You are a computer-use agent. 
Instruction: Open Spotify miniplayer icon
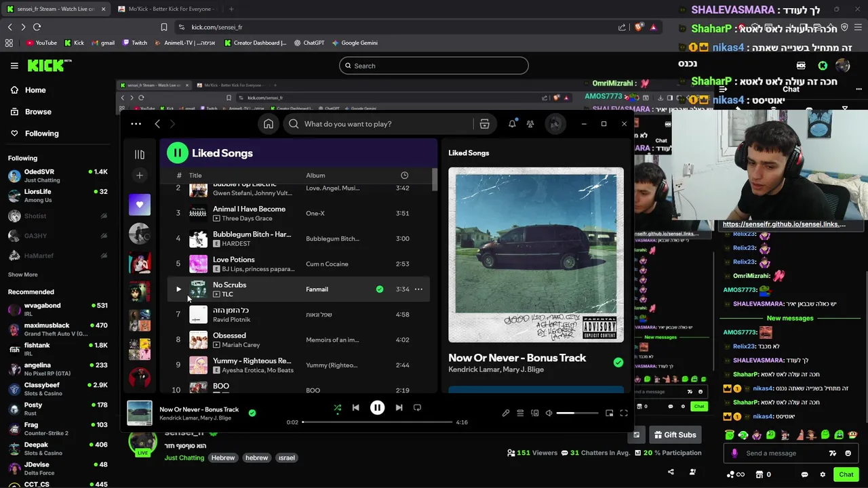tap(609, 413)
